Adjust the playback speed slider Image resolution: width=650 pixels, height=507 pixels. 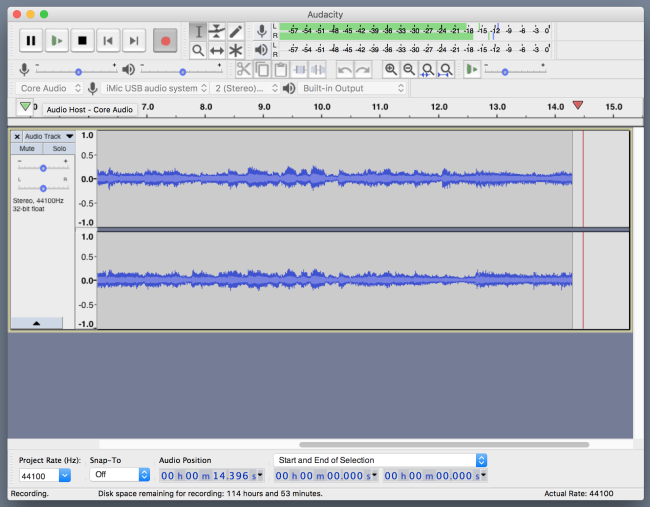[x=504, y=72]
